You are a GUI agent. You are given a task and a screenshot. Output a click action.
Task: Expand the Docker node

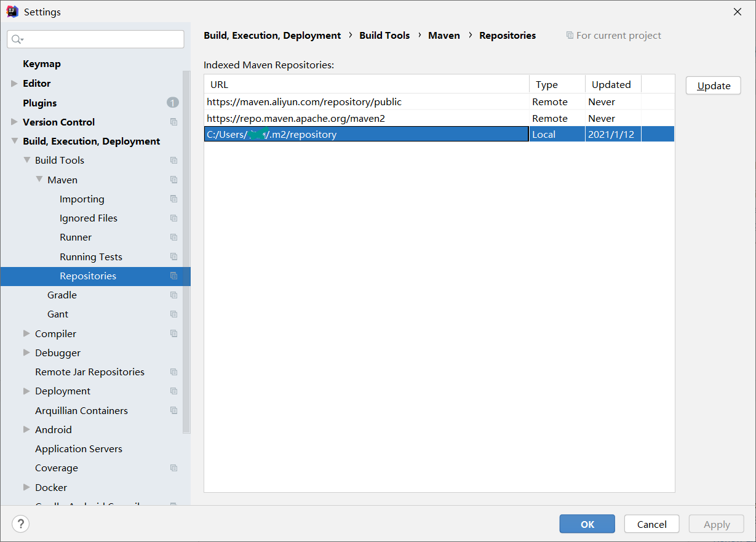(x=26, y=487)
